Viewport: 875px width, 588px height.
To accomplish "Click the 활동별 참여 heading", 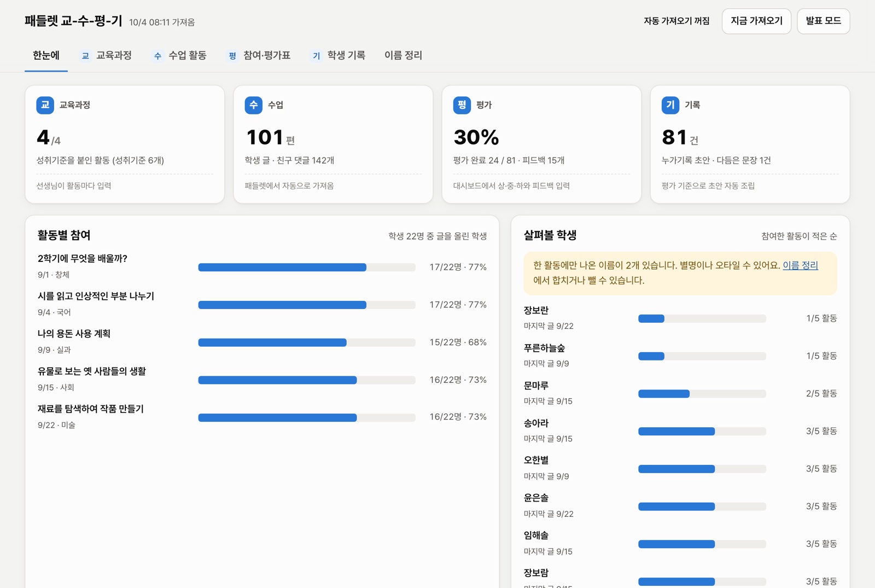I will pyautogui.click(x=64, y=235).
